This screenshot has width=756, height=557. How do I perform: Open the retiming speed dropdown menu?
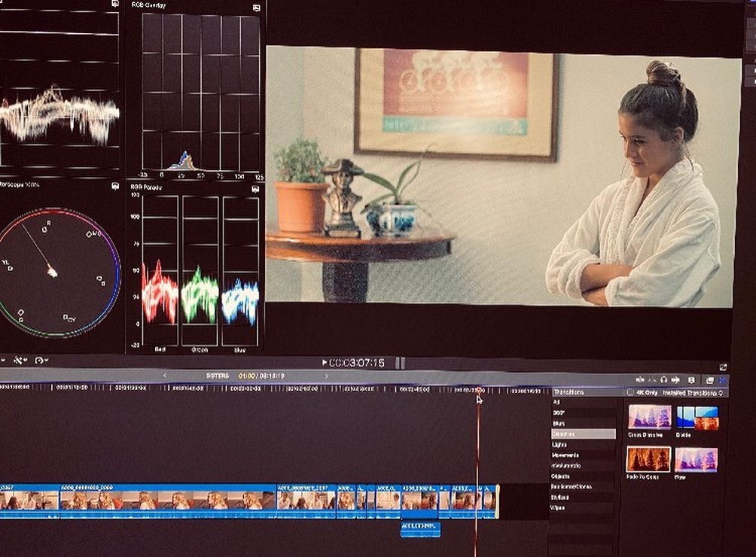(41, 361)
